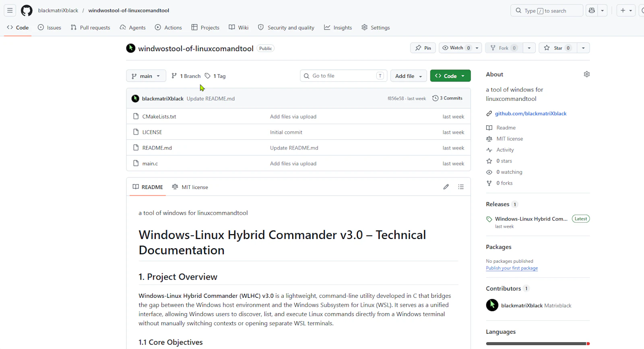Image resolution: width=644 pixels, height=349 pixels.
Task: Click the search magnifier icon in header
Action: [518, 11]
